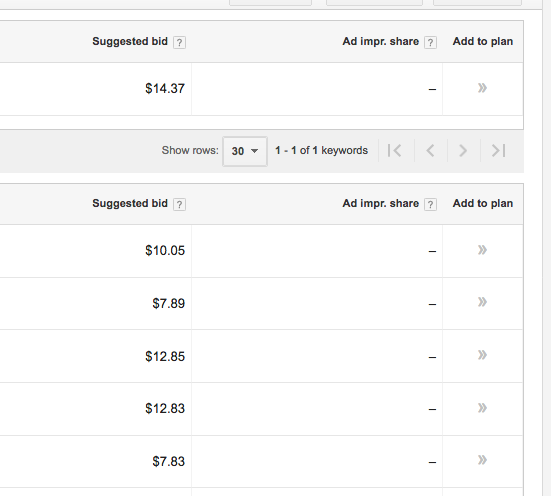This screenshot has height=496, width=551.
Task: Open help for upper Suggested bid column
Action: pyautogui.click(x=179, y=43)
